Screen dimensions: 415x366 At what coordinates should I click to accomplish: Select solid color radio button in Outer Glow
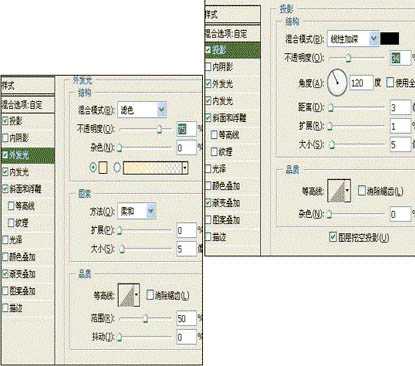[93, 167]
